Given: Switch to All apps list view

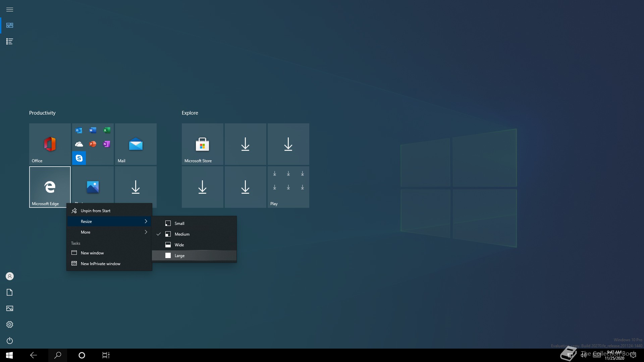Looking at the screenshot, I should pos(10,42).
